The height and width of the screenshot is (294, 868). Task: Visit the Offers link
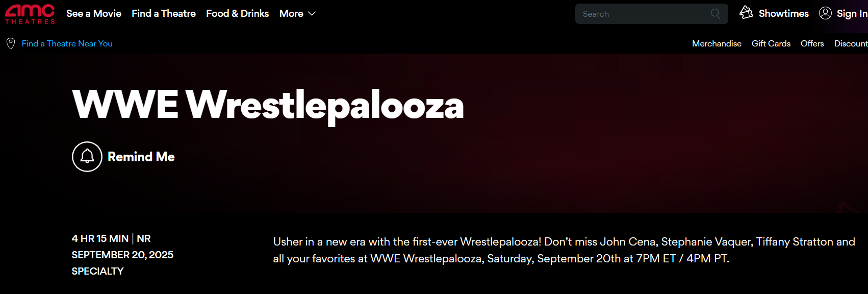[x=812, y=44]
